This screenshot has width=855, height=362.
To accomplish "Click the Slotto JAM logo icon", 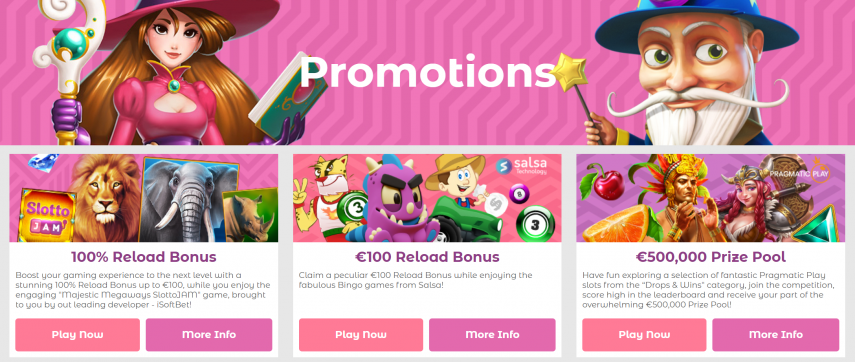I will pyautogui.click(x=47, y=216).
